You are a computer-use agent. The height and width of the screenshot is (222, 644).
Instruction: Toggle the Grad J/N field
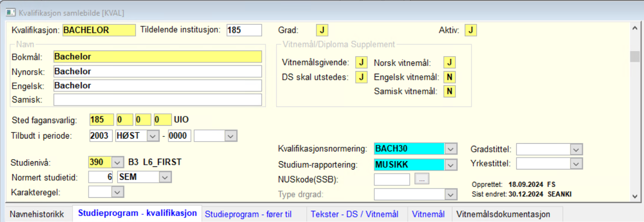[322, 30]
